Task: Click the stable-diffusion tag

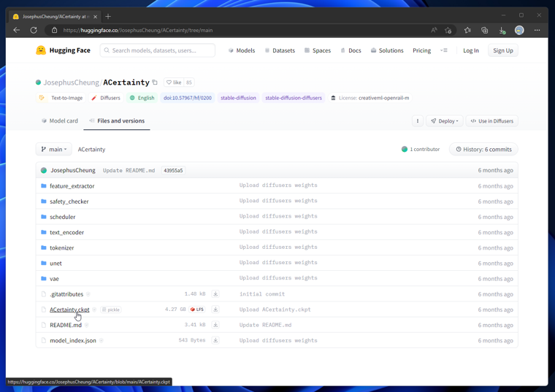Action: (x=238, y=98)
